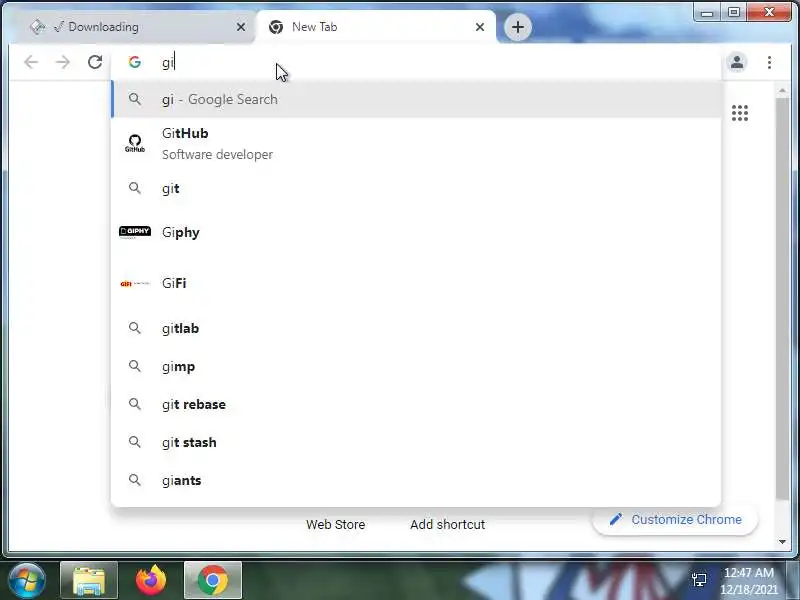Click the vertical scrollbar thumb
Screen dimensions: 800x600
click(782, 298)
